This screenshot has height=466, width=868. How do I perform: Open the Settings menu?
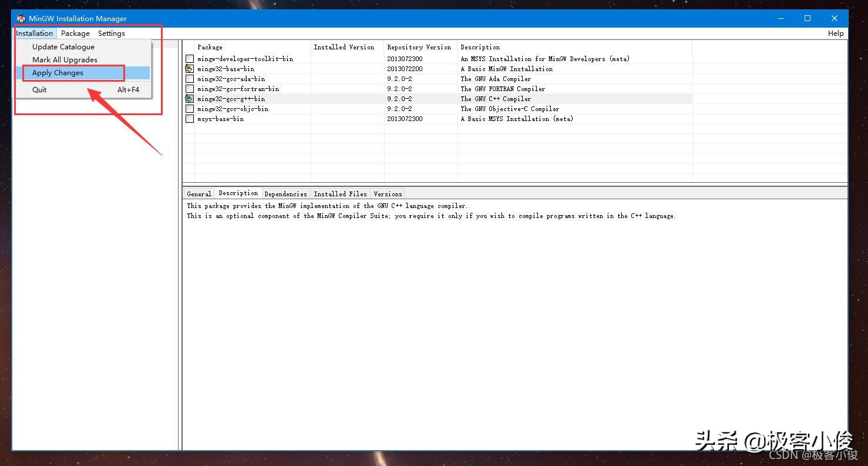[x=112, y=33]
